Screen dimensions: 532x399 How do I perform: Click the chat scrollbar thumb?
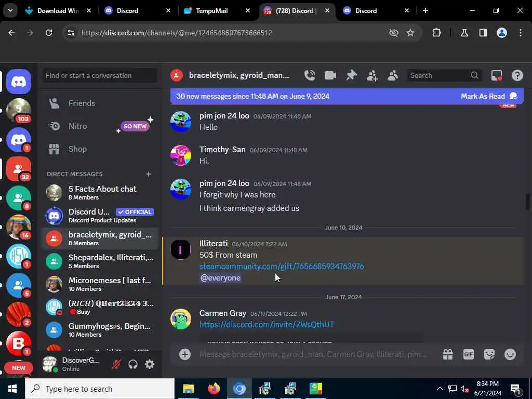528,202
